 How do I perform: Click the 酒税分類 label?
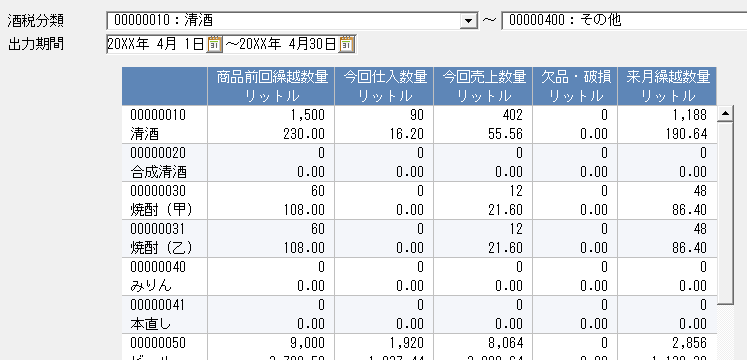36,20
